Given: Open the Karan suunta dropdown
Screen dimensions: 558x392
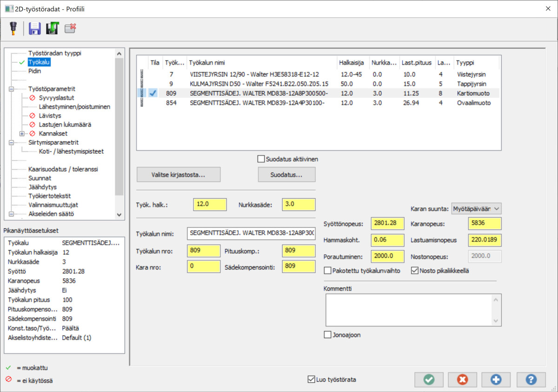Looking at the screenshot, I should (476, 209).
